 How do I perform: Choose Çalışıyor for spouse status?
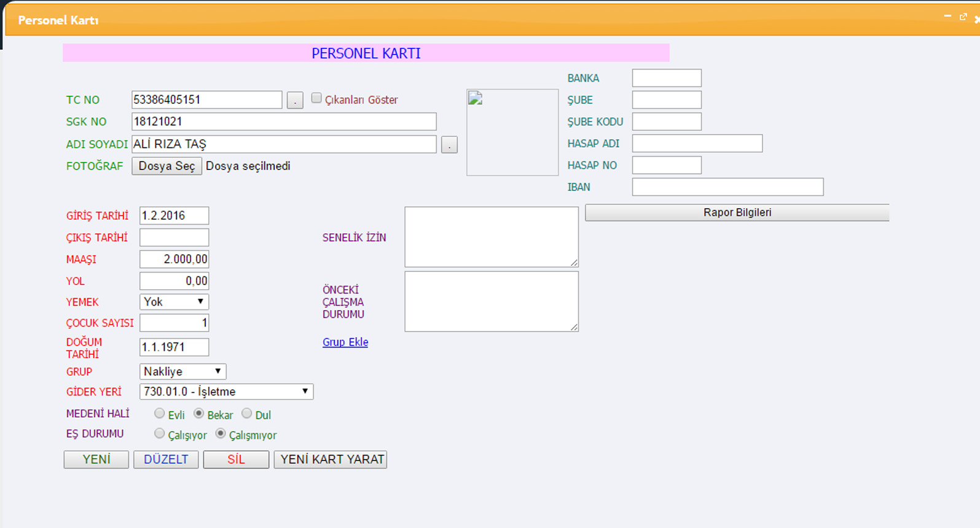160,434
